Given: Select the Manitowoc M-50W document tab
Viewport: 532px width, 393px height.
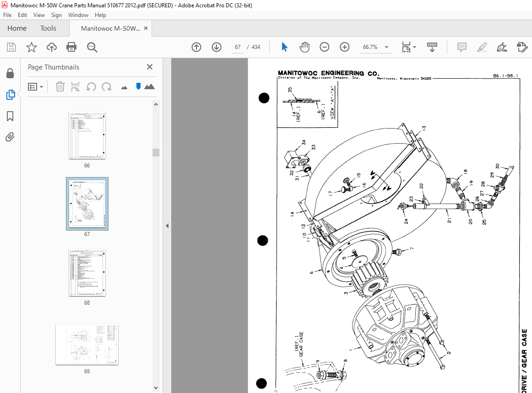Looking at the screenshot, I should click(x=110, y=28).
